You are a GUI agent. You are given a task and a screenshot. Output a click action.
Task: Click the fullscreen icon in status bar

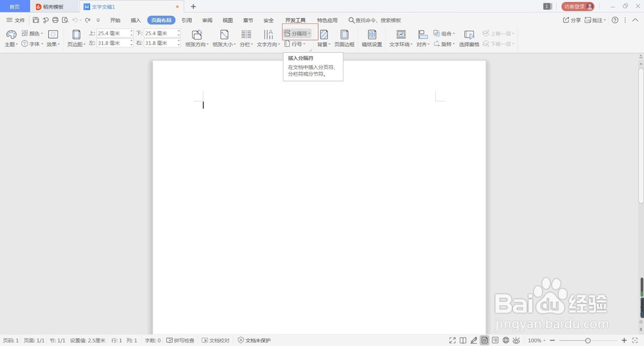452,340
